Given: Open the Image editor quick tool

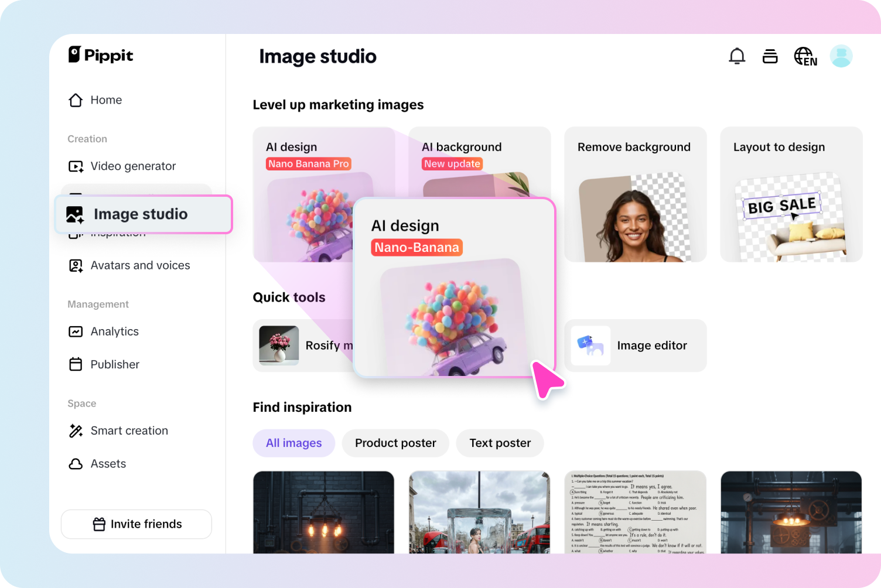Looking at the screenshot, I should (635, 346).
